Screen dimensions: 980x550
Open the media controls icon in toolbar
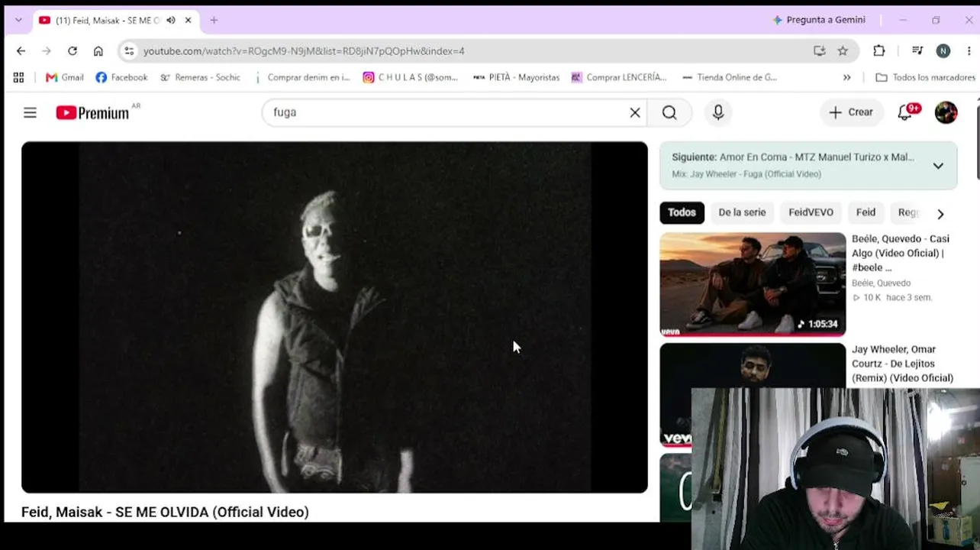[917, 51]
